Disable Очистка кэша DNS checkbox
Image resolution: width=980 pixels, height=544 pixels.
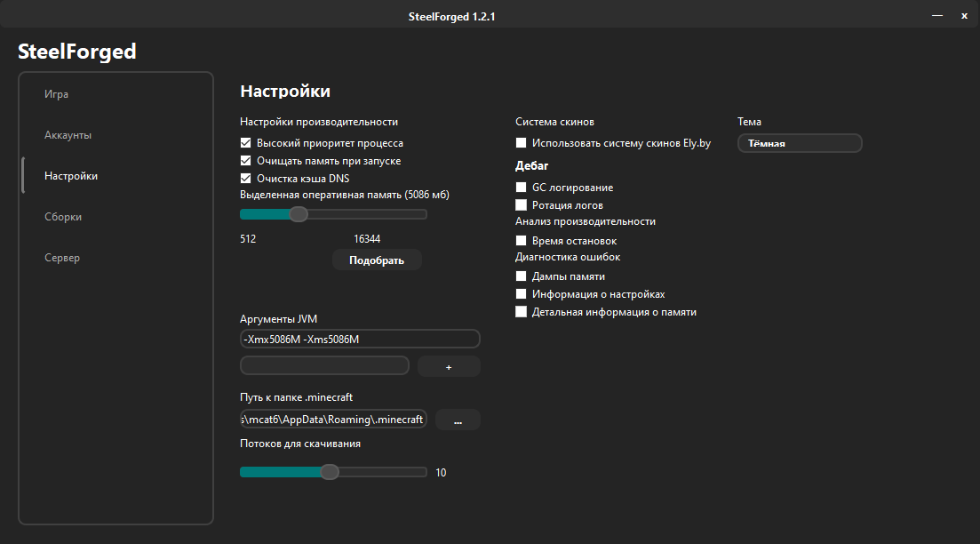[245, 178]
